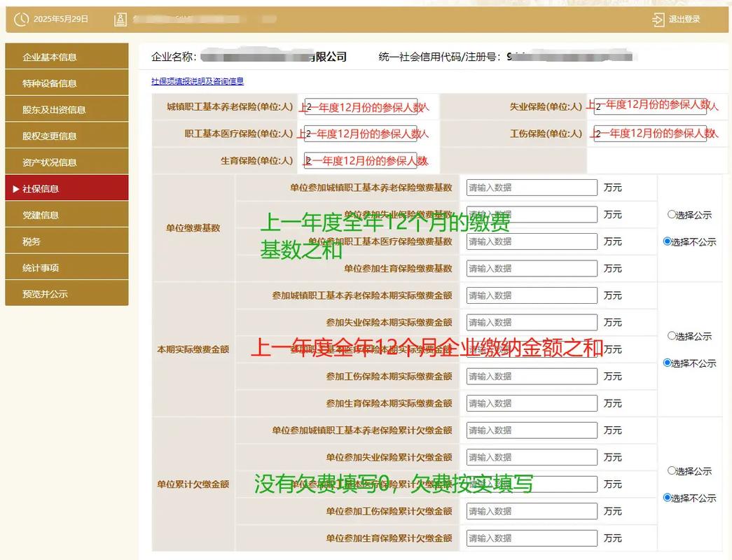Open the 税务 sidebar section

pyautogui.click(x=67, y=240)
